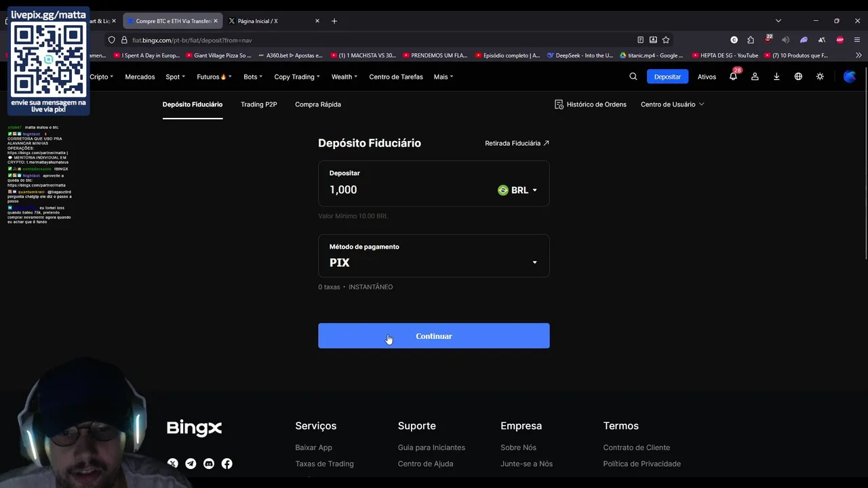
Task: Close the Compre BTC e ETH browser tab
Action: point(216,21)
